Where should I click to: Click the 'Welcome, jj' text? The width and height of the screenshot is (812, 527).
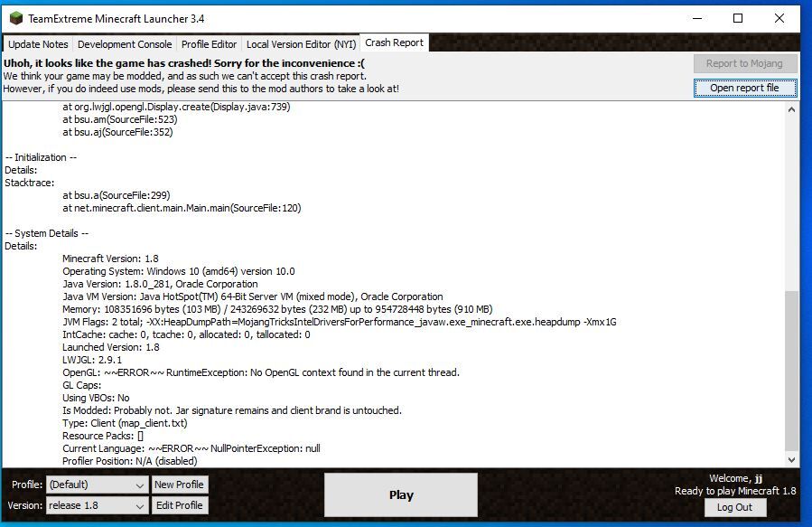pos(735,478)
